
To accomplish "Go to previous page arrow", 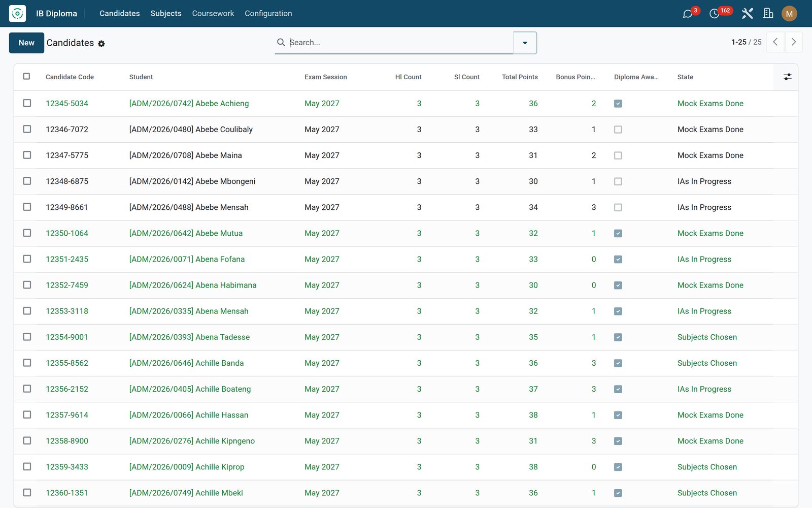I will 775,42.
